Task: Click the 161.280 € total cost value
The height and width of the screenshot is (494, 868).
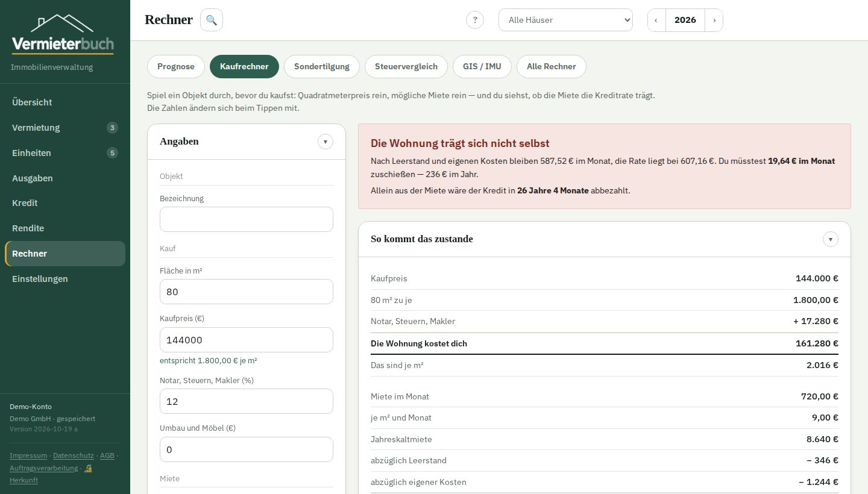Action: (x=817, y=343)
